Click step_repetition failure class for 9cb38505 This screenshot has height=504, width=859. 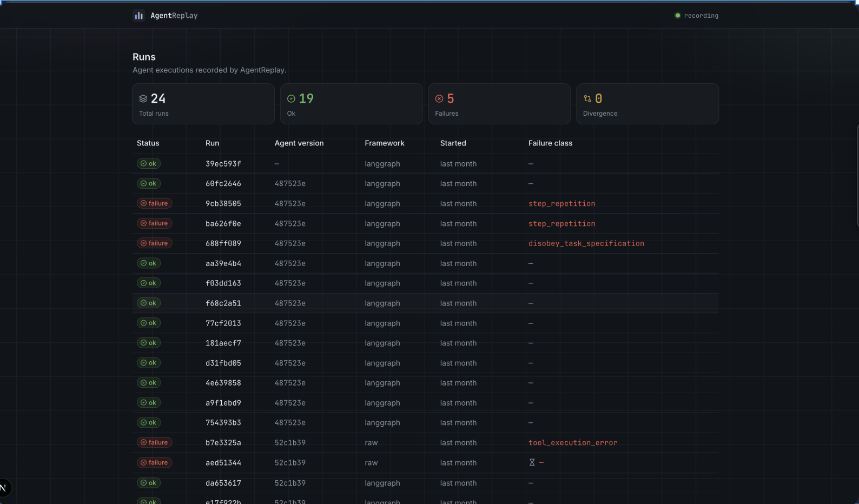pyautogui.click(x=562, y=204)
